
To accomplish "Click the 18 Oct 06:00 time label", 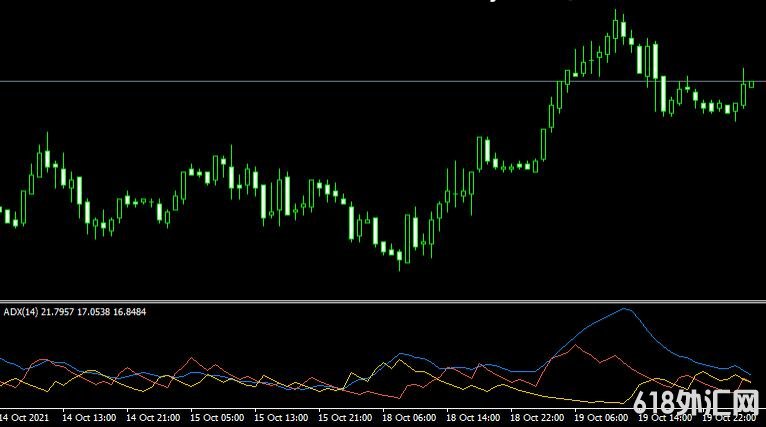I will (409, 418).
